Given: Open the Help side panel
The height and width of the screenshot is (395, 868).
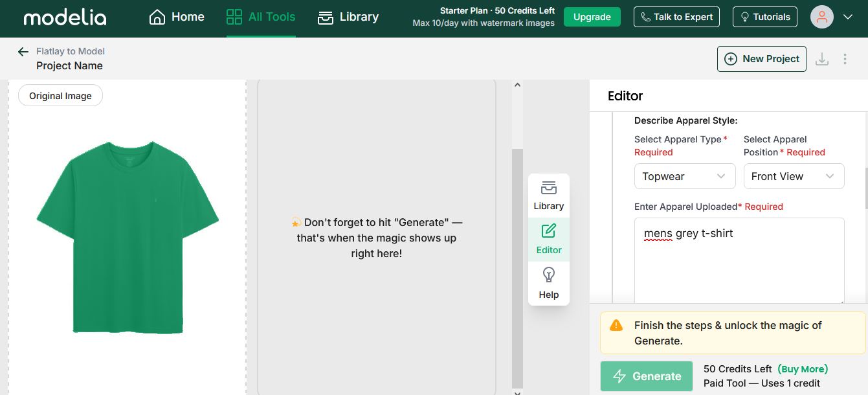Looking at the screenshot, I should pos(548,284).
